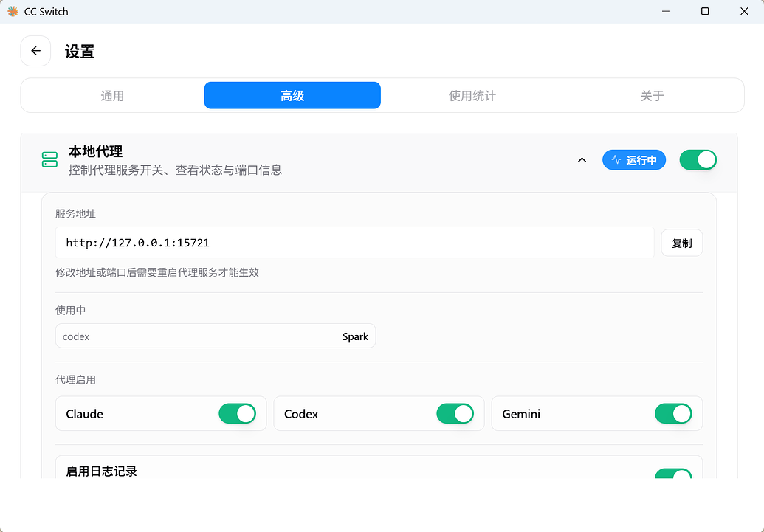Disable proxy for Claude
The image size is (764, 532).
click(237, 414)
